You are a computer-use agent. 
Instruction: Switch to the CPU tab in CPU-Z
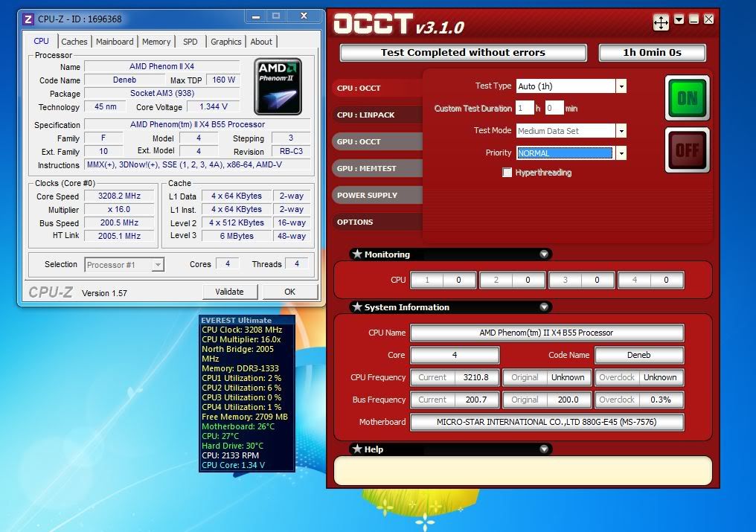point(41,41)
